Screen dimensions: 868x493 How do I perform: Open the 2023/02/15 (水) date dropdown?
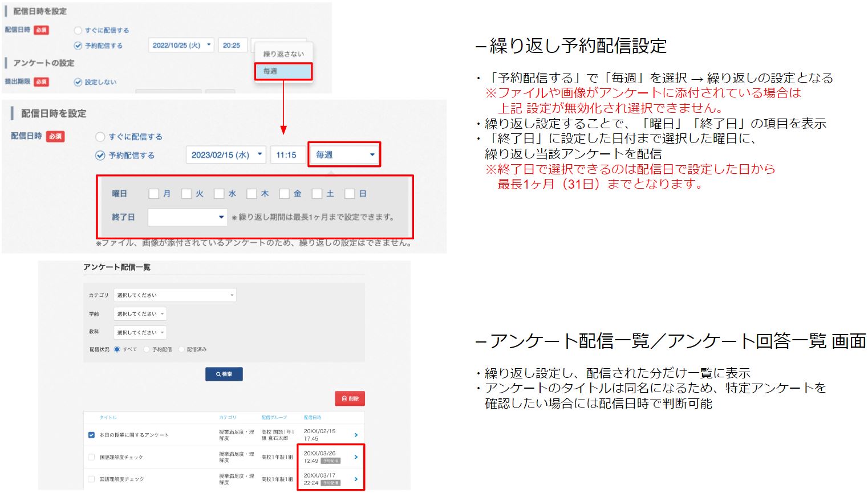(226, 155)
